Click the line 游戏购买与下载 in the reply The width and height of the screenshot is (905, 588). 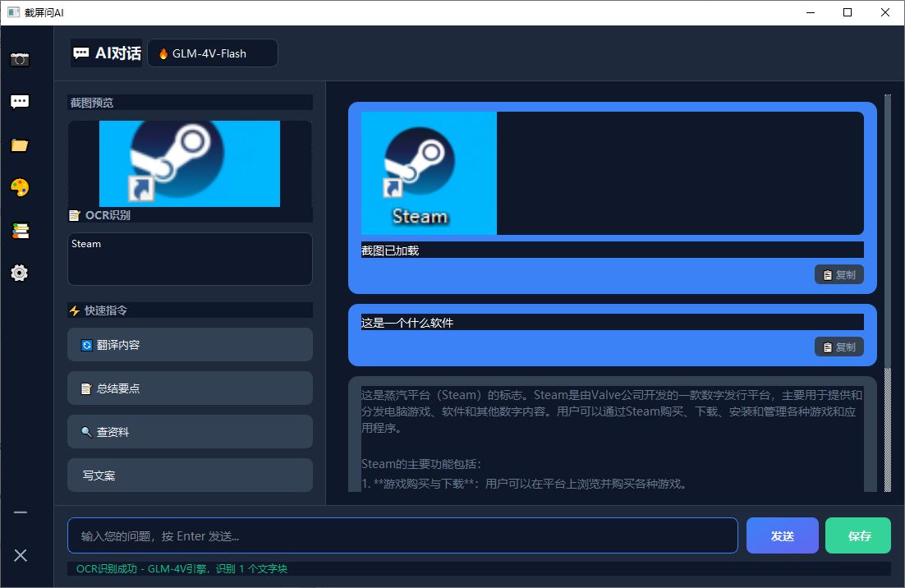pyautogui.click(x=525, y=484)
